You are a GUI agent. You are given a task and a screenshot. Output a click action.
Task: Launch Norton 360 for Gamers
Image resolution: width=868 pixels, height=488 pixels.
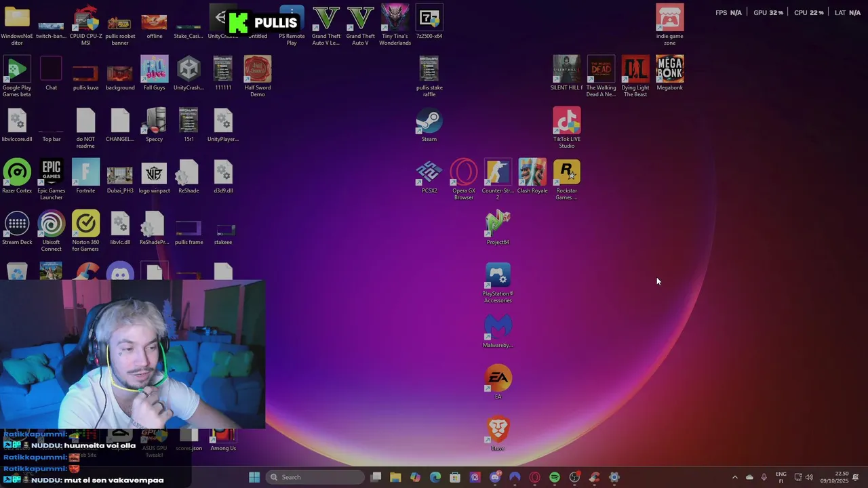point(85,230)
